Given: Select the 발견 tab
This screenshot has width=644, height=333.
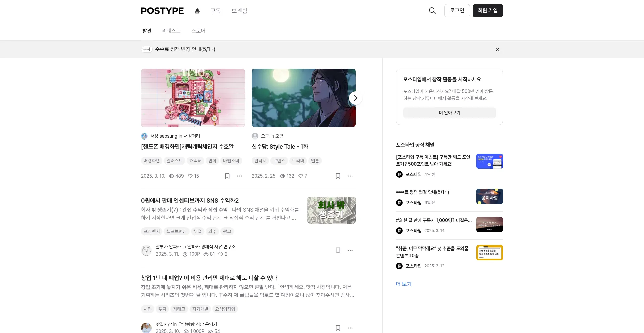Looking at the screenshot, I should click(147, 31).
